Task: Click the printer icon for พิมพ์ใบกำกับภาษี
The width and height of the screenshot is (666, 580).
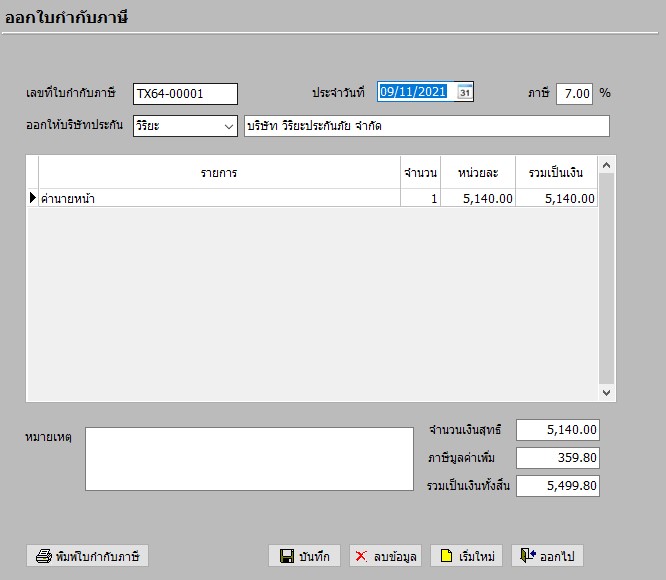Action: click(x=44, y=556)
